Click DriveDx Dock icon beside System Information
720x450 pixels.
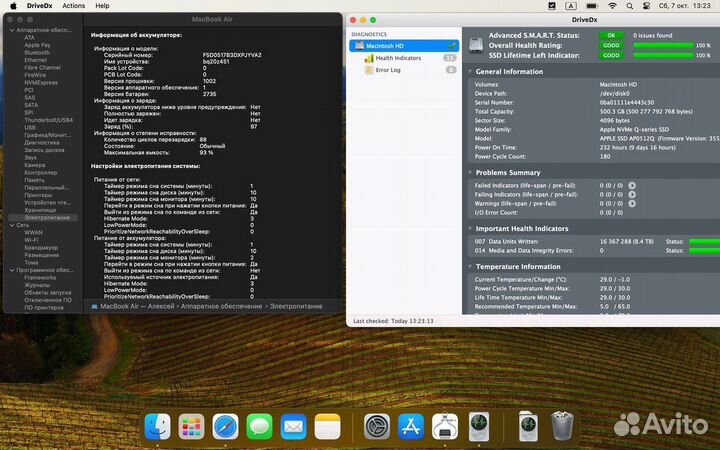point(479,427)
